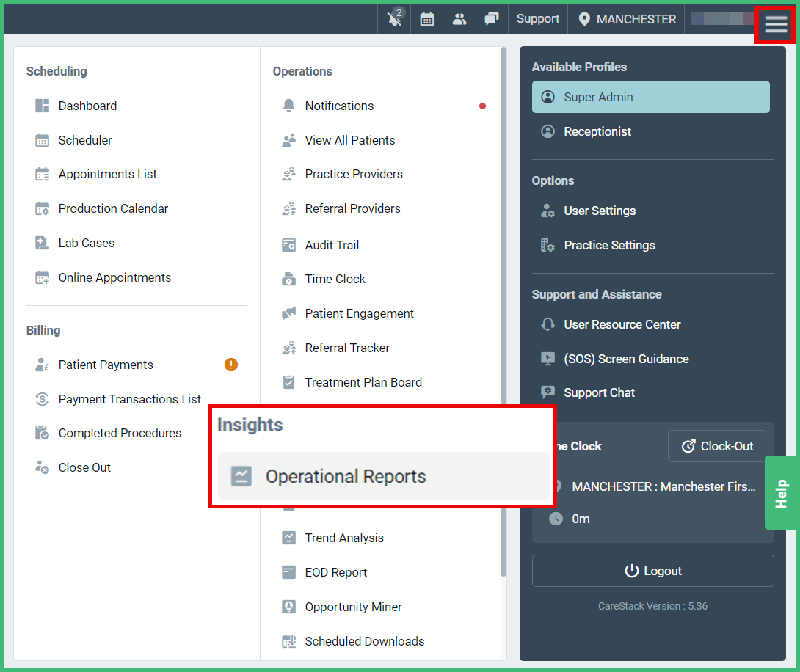Open the patients group icon in header
The width and height of the screenshot is (800, 672).
pos(459,19)
